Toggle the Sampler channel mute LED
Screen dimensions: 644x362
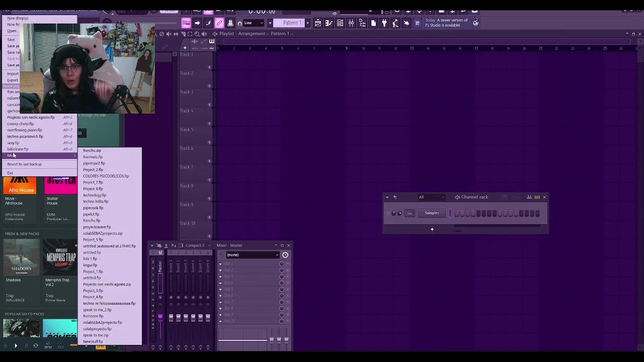click(x=388, y=213)
